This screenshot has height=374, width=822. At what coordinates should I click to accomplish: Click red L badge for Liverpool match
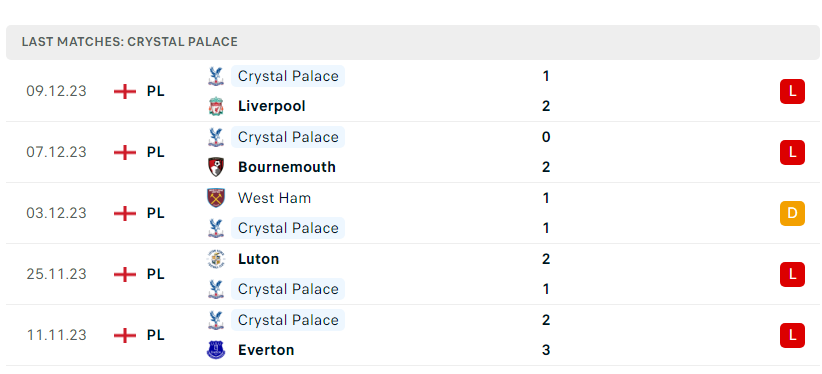792,91
